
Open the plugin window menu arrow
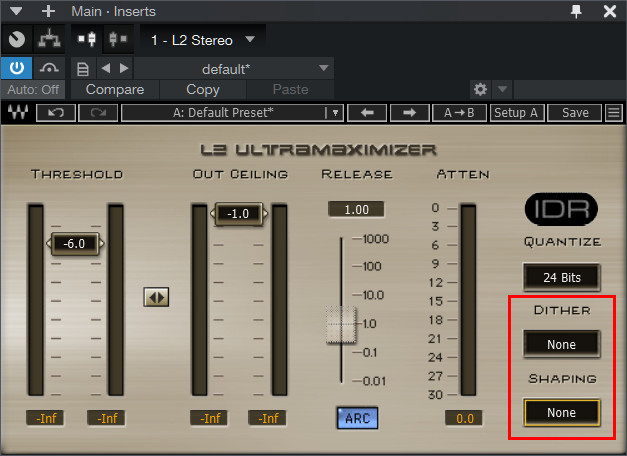point(16,11)
